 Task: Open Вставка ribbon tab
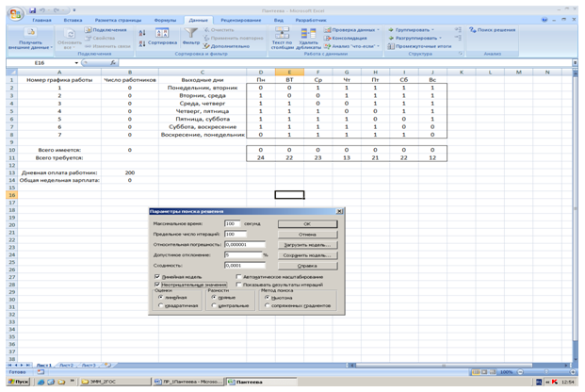pyautogui.click(x=73, y=20)
